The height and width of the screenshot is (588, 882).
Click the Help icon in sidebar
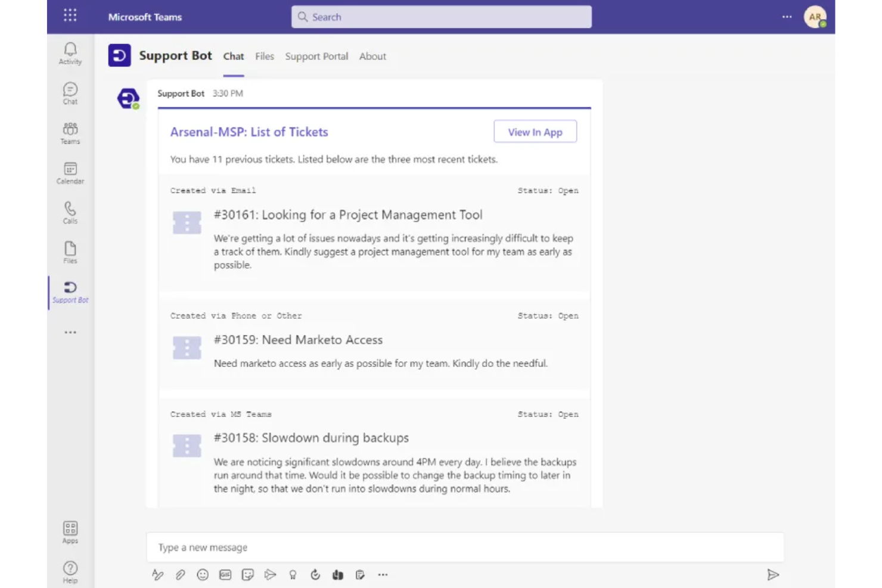70,571
